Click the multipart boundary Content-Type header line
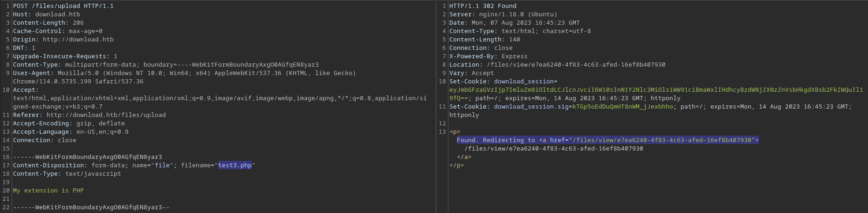 click(166, 65)
